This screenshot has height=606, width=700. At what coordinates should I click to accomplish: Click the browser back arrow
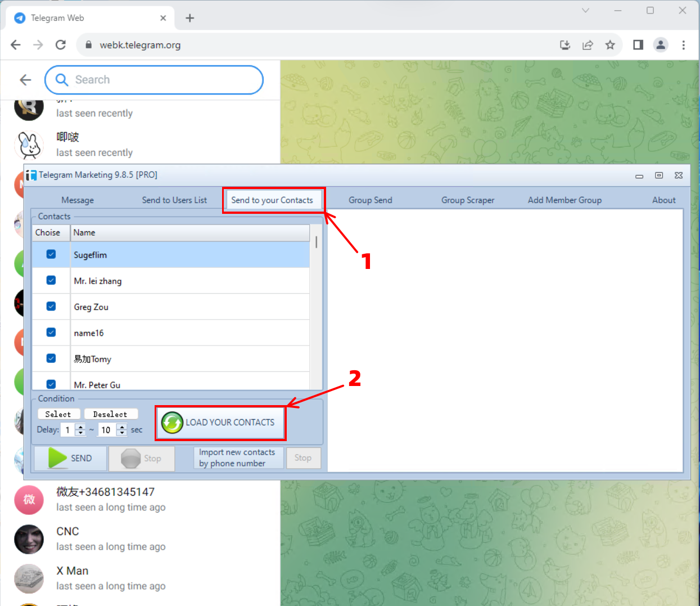(16, 45)
